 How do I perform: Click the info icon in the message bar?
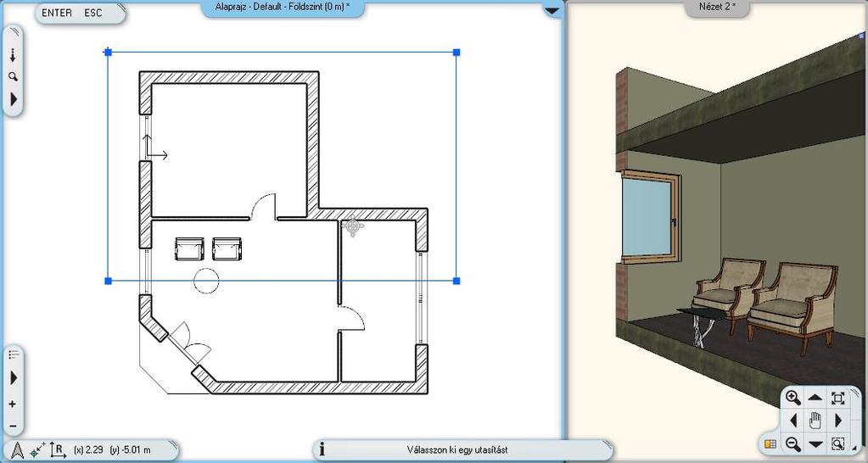[322, 449]
